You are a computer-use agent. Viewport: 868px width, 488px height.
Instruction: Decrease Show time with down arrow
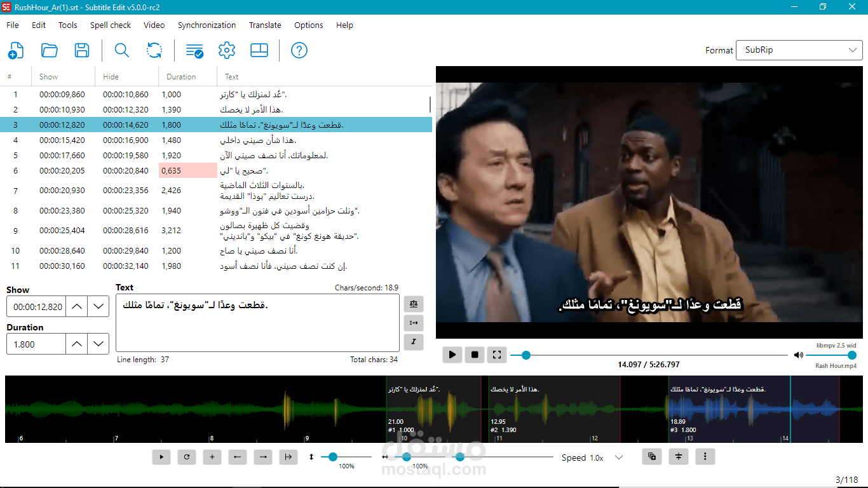98,306
